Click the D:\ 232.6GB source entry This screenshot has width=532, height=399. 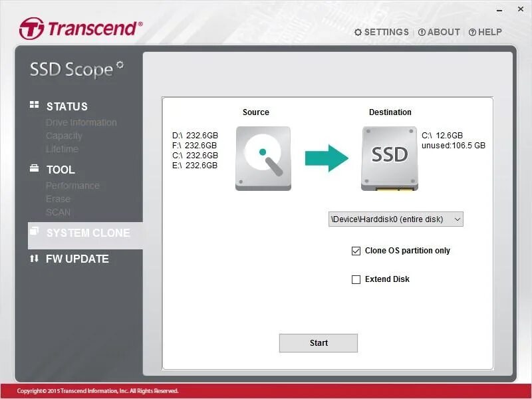pyautogui.click(x=195, y=136)
